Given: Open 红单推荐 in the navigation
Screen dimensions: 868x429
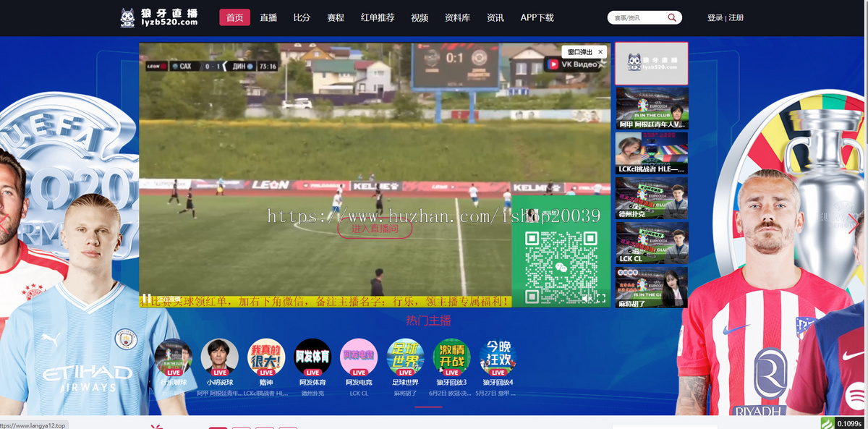Looking at the screenshot, I should click(x=378, y=17).
